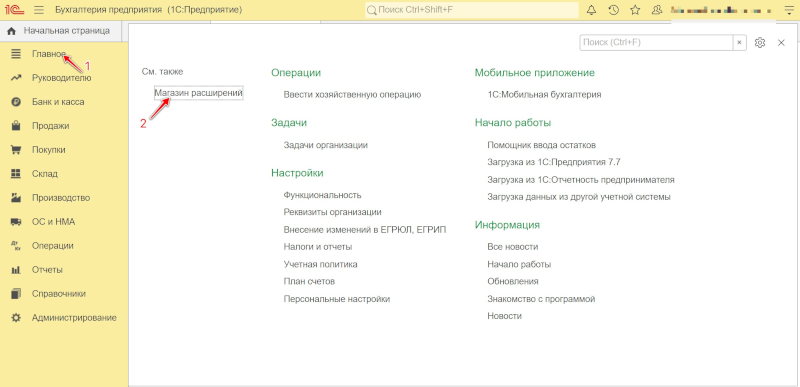This screenshot has width=800, height=387.
Task: Click the Продажи bag icon
Action: (16, 125)
